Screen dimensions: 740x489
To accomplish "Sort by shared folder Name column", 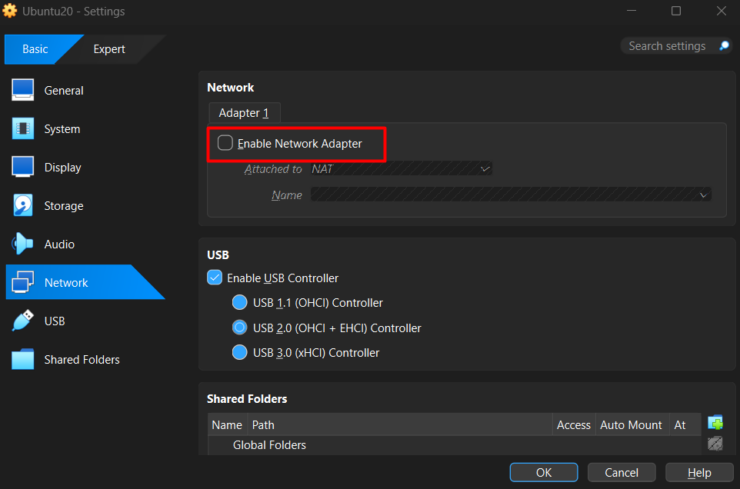I will click(x=227, y=425).
